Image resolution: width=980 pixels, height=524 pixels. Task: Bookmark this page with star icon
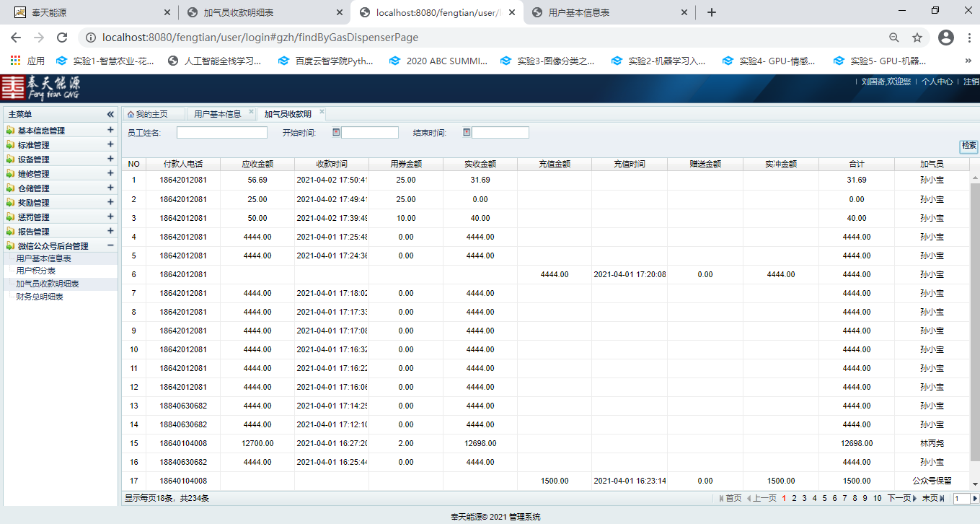[x=917, y=38]
